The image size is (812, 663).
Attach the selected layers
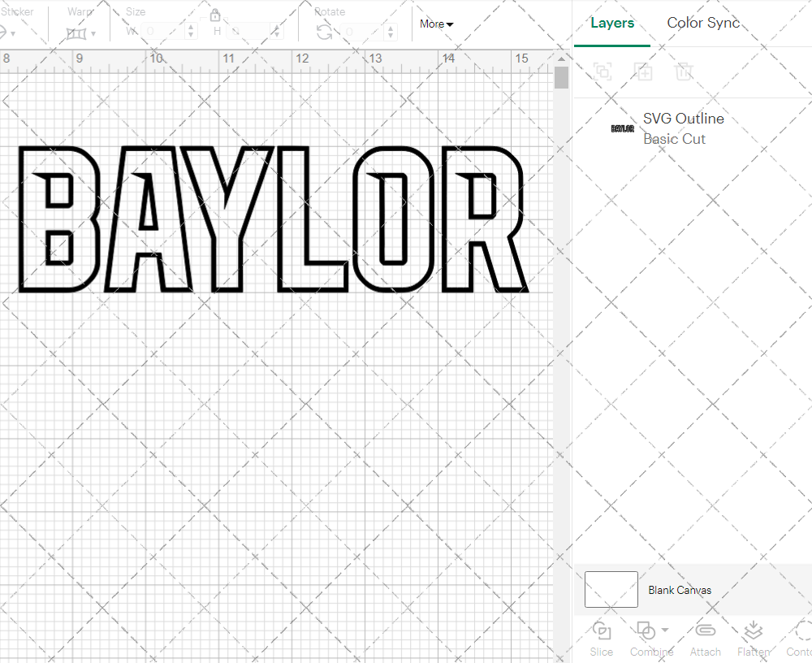point(705,639)
